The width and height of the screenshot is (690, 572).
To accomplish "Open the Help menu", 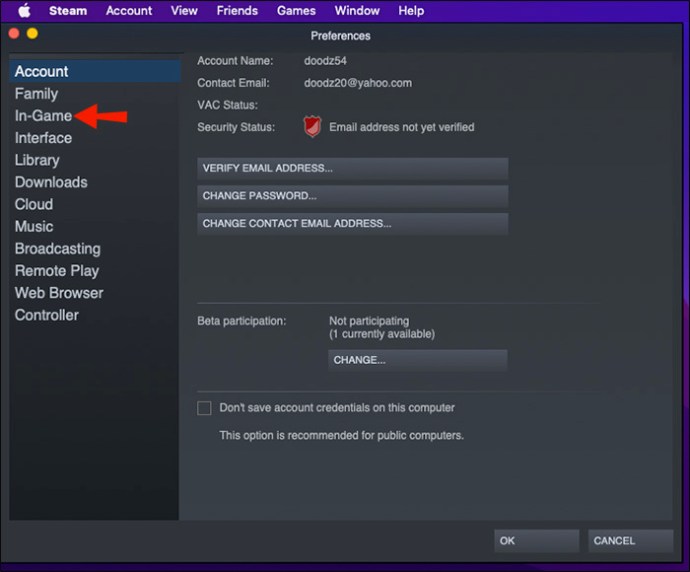I will pyautogui.click(x=411, y=10).
